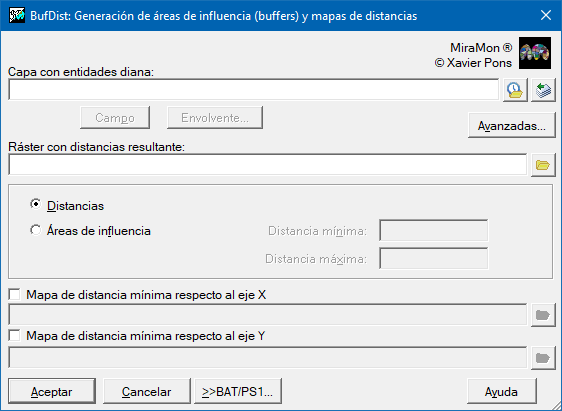Screen dimensions: 562x411
Task: Open the Avanzadas options
Action: 511,126
